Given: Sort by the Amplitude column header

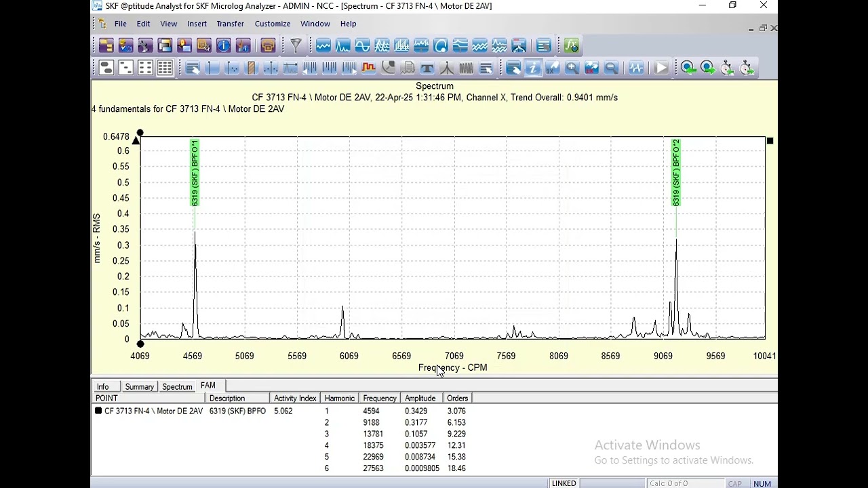Looking at the screenshot, I should (x=421, y=399).
